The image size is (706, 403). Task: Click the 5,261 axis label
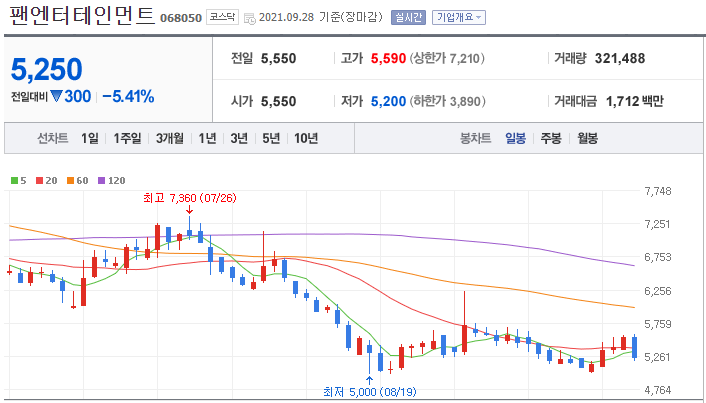pos(658,358)
